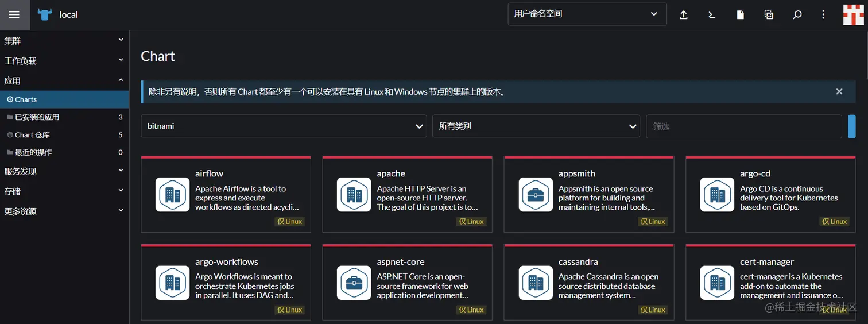The height and width of the screenshot is (324, 868).
Task: Click the cert-manager chart icon
Action: click(717, 283)
